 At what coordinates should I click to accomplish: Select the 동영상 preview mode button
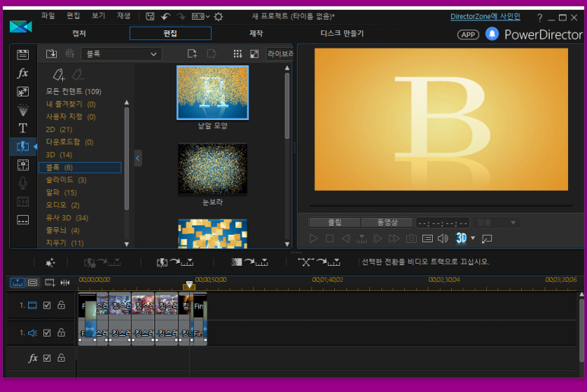(387, 223)
